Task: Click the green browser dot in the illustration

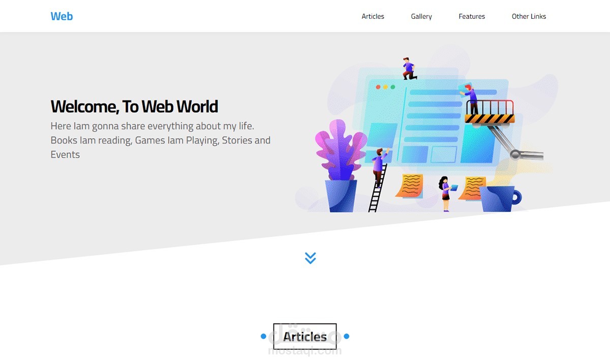Action: point(392,87)
